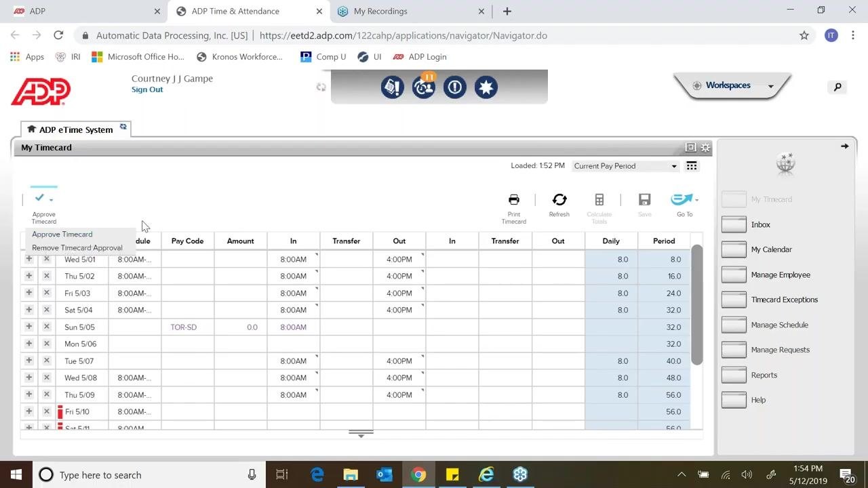The width and height of the screenshot is (868, 488).
Task: Click the Print Timecard icon
Action: pos(514,199)
